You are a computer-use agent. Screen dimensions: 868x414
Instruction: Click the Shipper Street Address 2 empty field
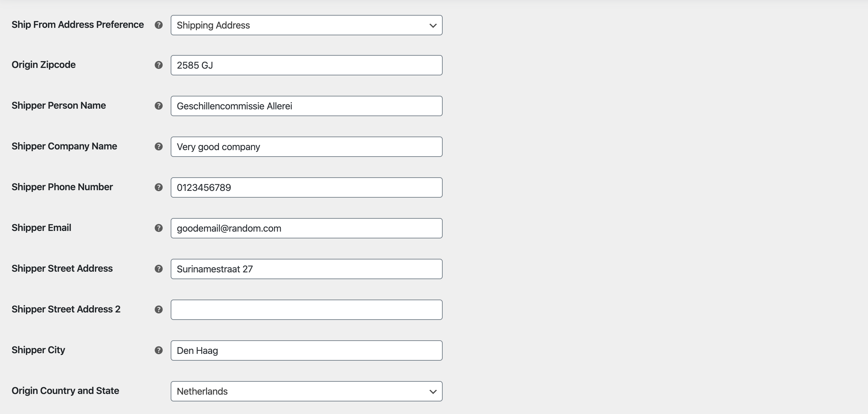(307, 309)
